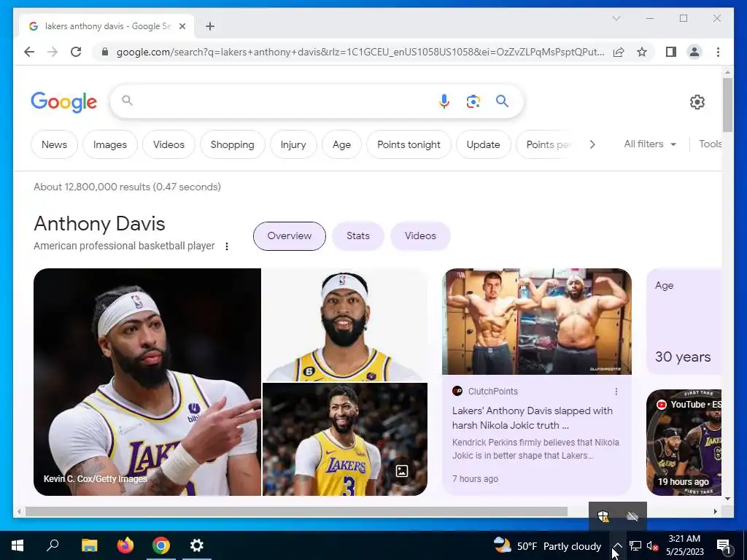Select the Age filter chip
The height and width of the screenshot is (560, 747).
(x=341, y=144)
